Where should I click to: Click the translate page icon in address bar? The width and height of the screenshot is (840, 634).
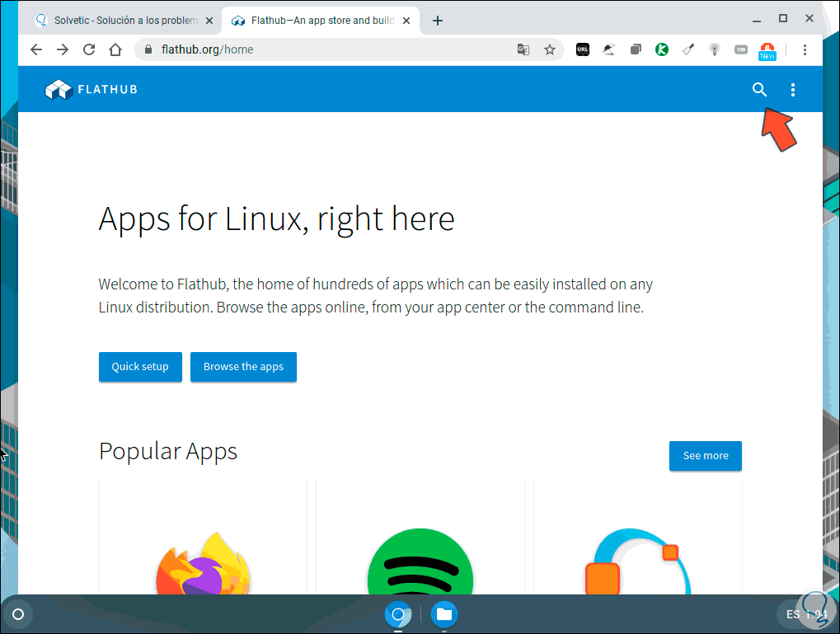[523, 49]
